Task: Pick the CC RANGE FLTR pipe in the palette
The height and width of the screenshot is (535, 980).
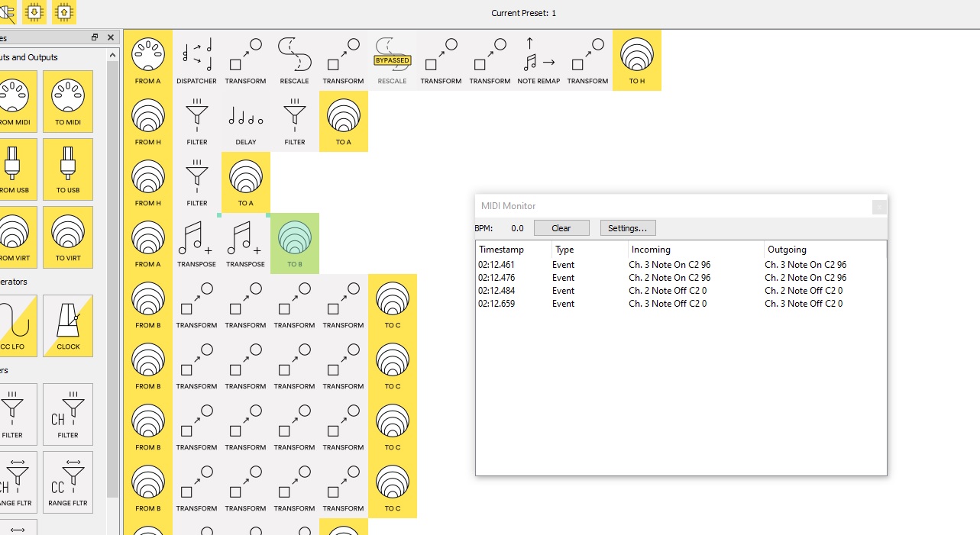Action: click(68, 482)
